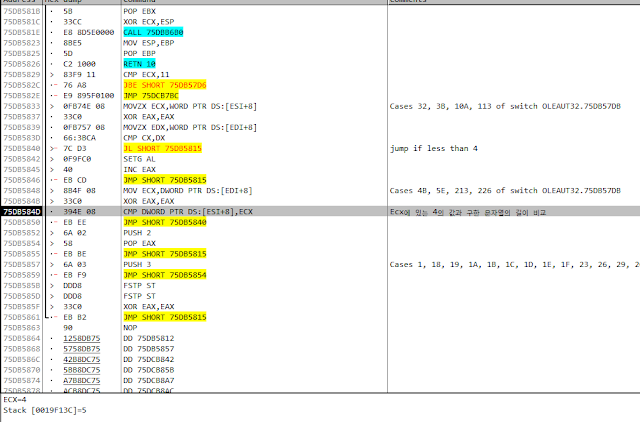This screenshot has width=640, height=422.
Task: Select the JMP SHORT 75DB5854 instruction
Action: coord(165,275)
